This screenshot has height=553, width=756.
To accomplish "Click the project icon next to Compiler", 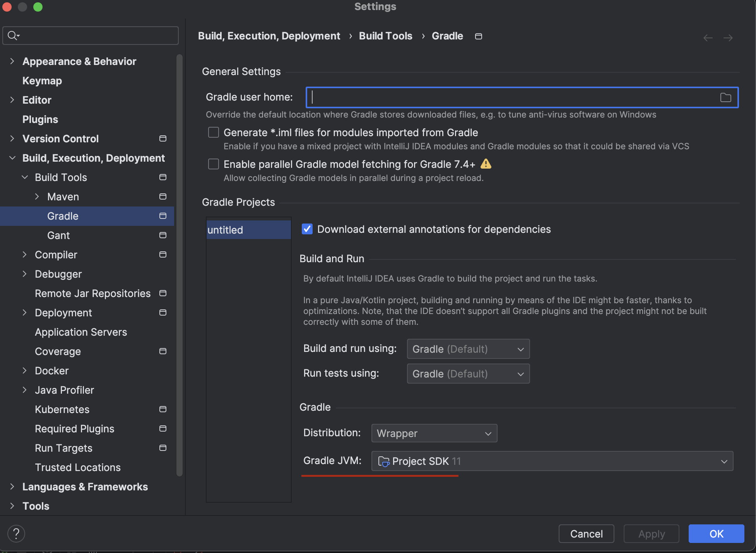I will point(163,254).
